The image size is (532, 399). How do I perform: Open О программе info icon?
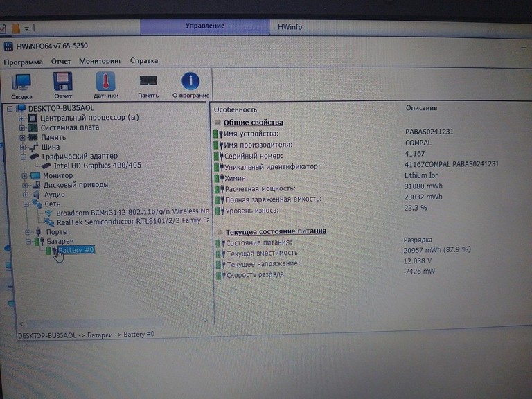pyautogui.click(x=190, y=81)
